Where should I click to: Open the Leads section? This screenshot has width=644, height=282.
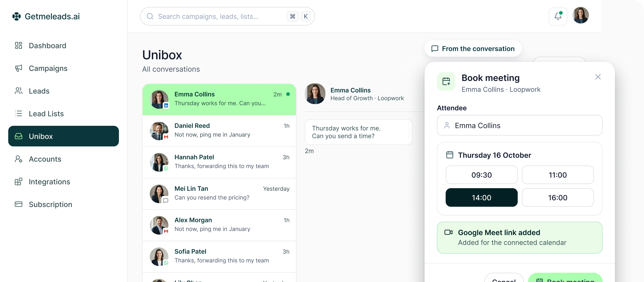pyautogui.click(x=64, y=91)
